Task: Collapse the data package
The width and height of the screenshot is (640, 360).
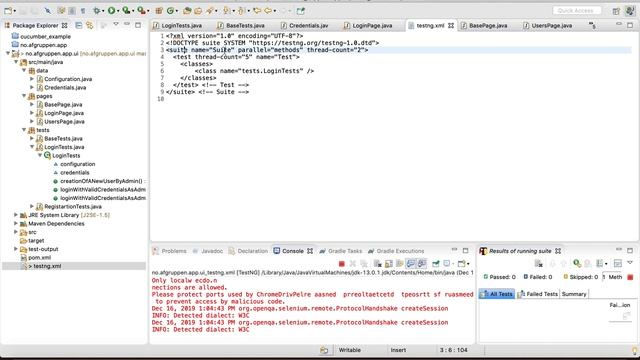Action: (x=24, y=71)
